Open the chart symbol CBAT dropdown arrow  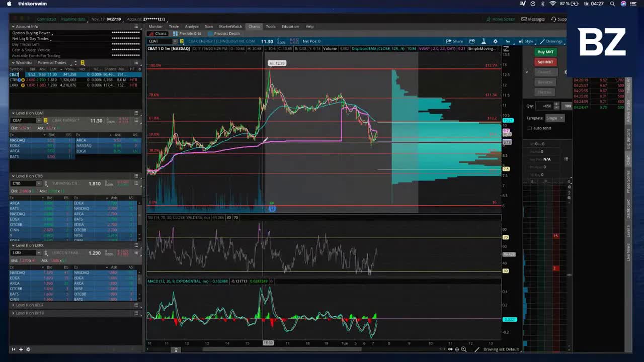(x=175, y=41)
